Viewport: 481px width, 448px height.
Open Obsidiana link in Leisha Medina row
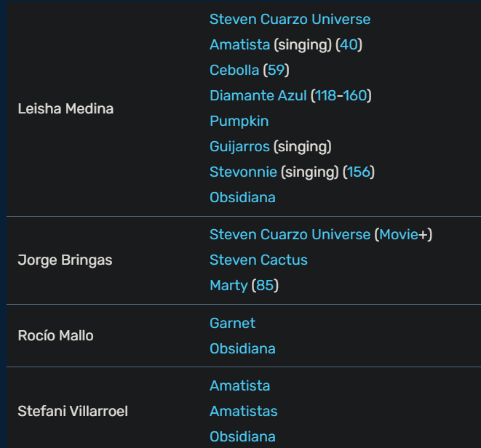tap(242, 198)
